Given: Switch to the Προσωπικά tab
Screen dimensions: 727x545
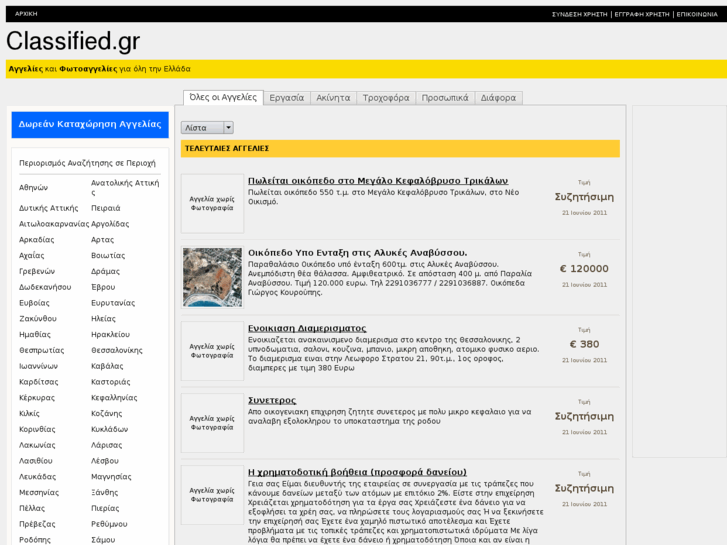Looking at the screenshot, I should point(445,98).
